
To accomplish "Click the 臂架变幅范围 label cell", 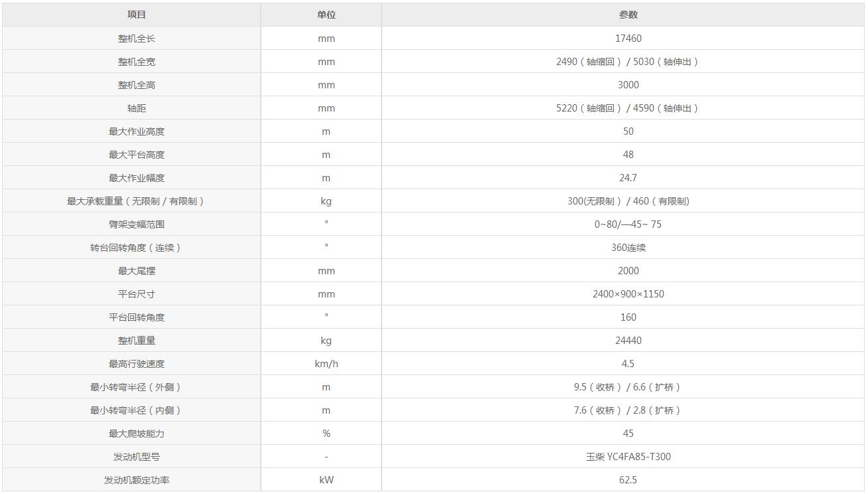I will [x=137, y=224].
